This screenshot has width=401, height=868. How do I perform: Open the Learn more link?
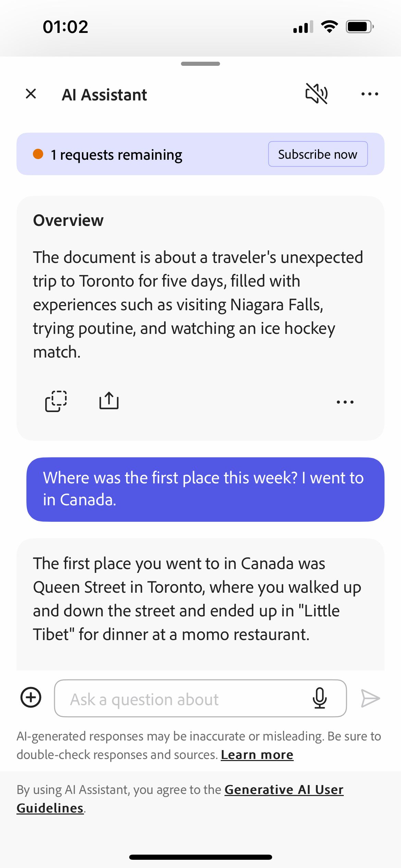click(257, 755)
